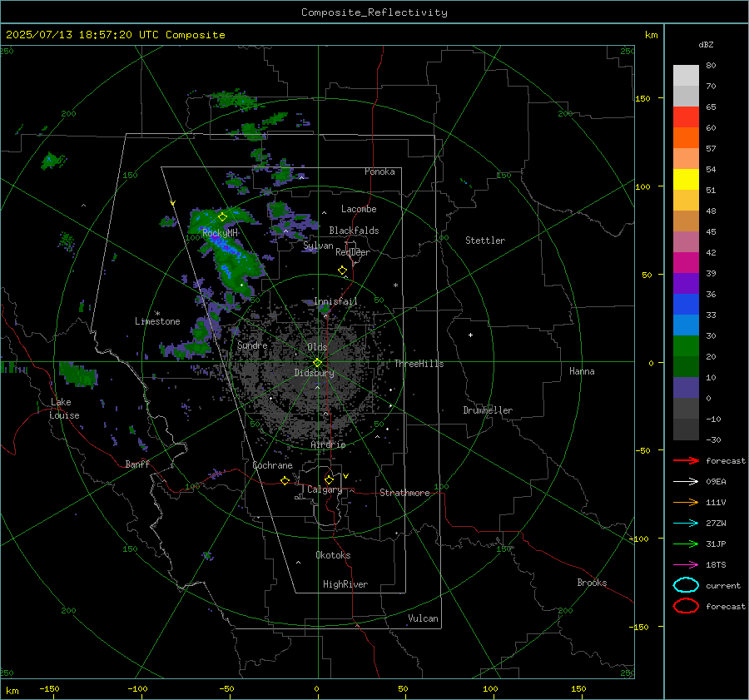
Task: Click the Lacombe town label
Action: 359,209
